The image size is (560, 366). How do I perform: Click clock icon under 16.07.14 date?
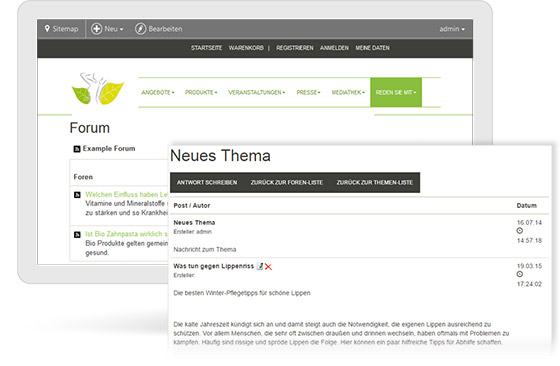[x=520, y=231]
